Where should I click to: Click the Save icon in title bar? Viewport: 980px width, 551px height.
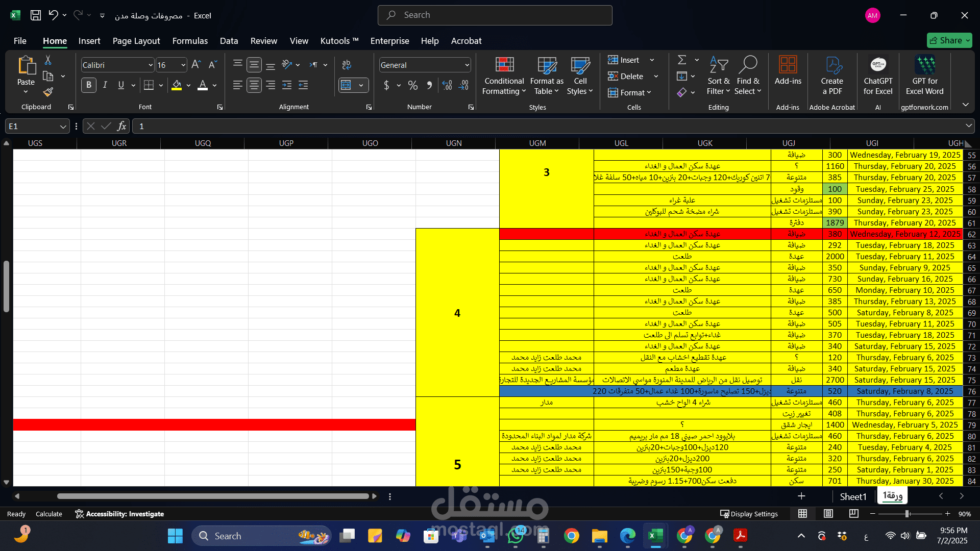coord(36,15)
